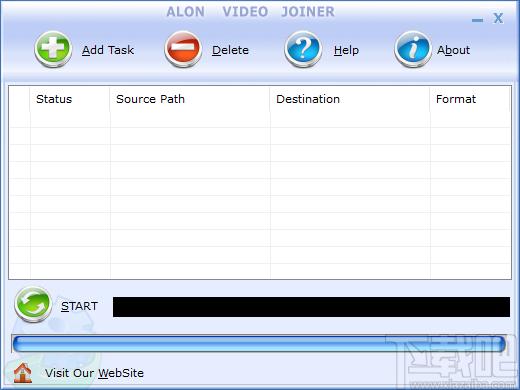Click the green plus Add Task icon
This screenshot has width=520, height=390.
53,49
